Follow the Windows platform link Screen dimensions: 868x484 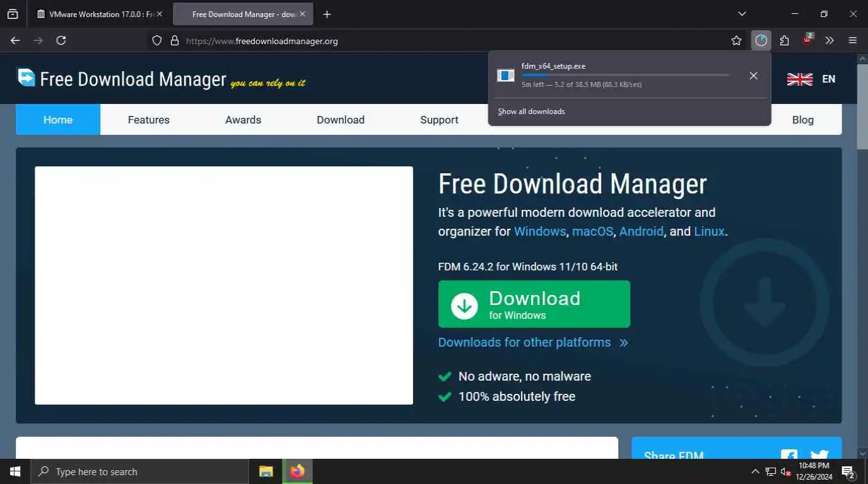click(540, 231)
